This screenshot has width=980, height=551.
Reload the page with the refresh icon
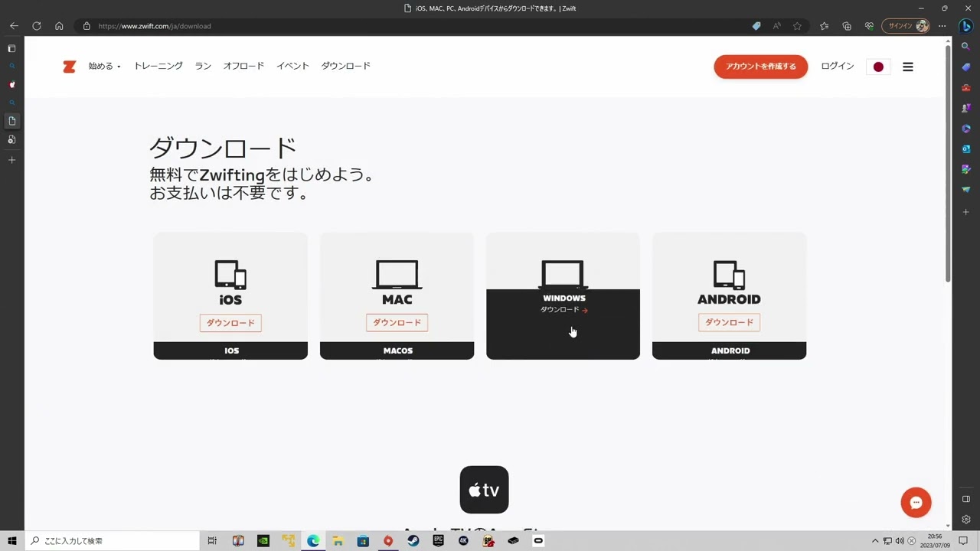[x=36, y=26]
